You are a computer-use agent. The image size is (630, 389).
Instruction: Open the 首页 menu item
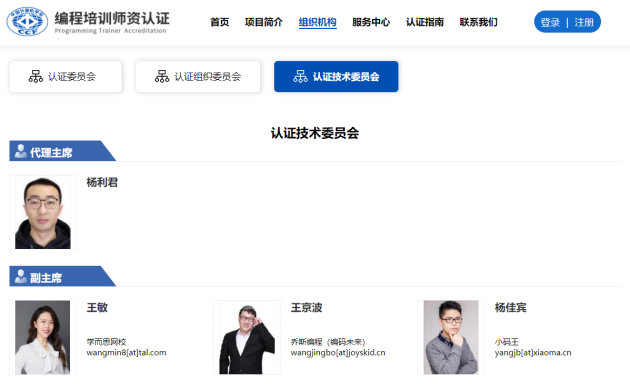(x=220, y=22)
